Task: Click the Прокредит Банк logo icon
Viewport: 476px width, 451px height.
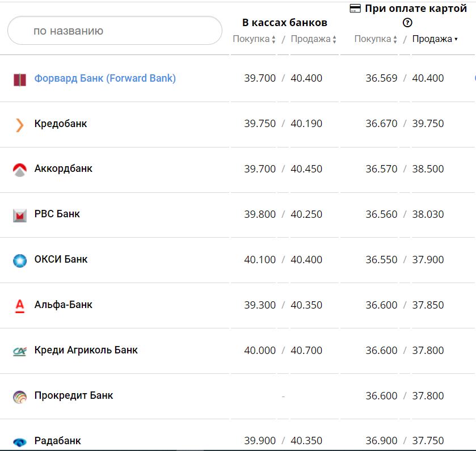Action: tap(20, 397)
